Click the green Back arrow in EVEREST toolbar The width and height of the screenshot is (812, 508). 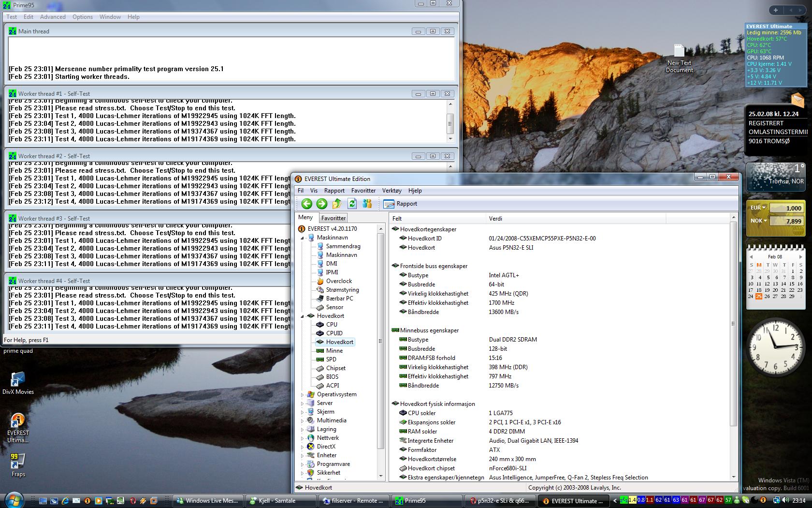click(x=306, y=204)
